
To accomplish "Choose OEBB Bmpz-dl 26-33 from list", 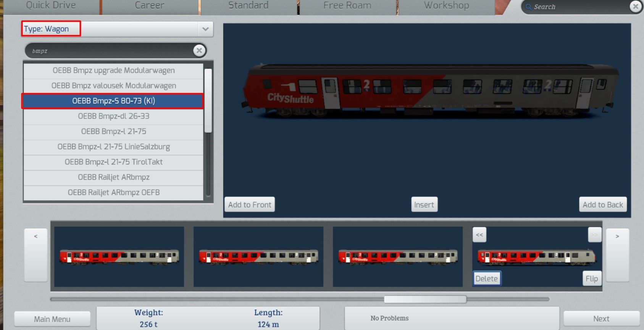I will [113, 116].
